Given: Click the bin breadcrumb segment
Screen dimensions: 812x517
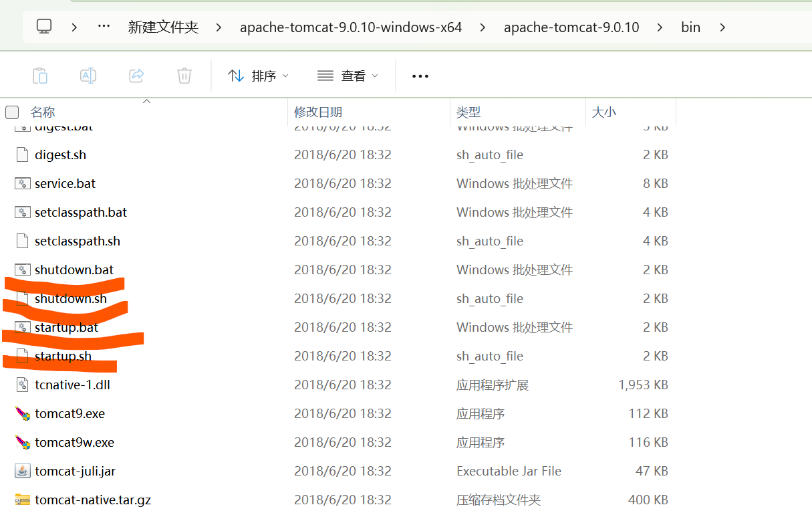Looking at the screenshot, I should pyautogui.click(x=690, y=27).
